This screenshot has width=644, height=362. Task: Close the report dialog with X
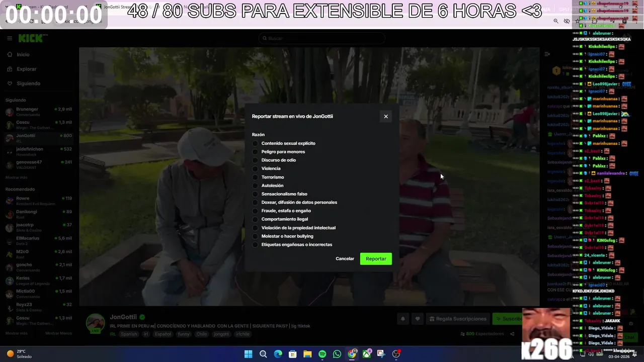pos(386,116)
